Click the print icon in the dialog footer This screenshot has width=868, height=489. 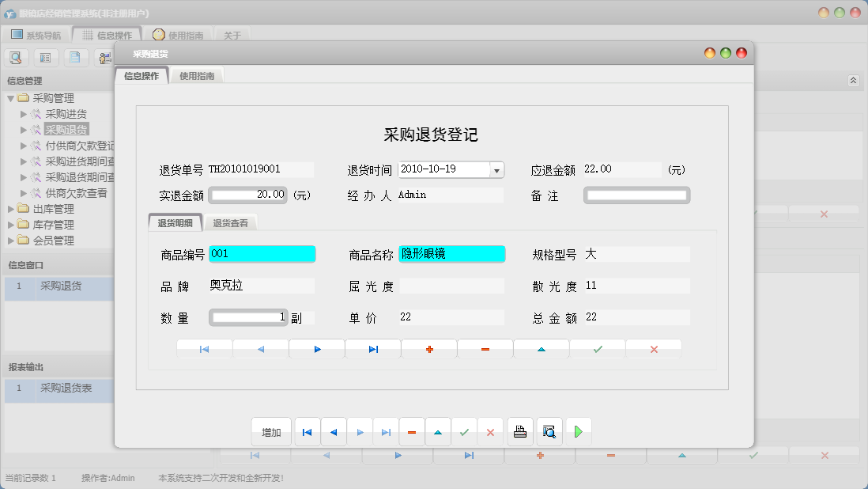pos(521,431)
